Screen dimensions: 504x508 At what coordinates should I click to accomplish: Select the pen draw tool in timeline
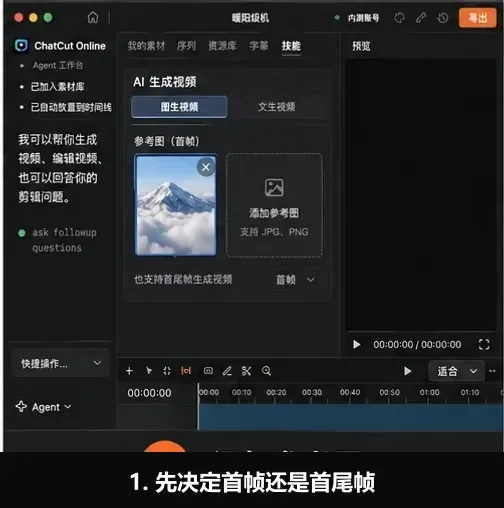[x=227, y=371]
